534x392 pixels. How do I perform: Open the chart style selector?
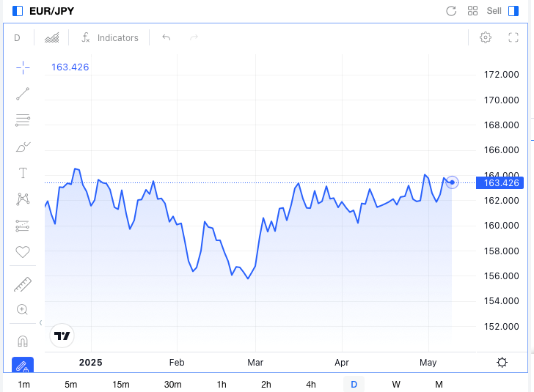[52, 37]
